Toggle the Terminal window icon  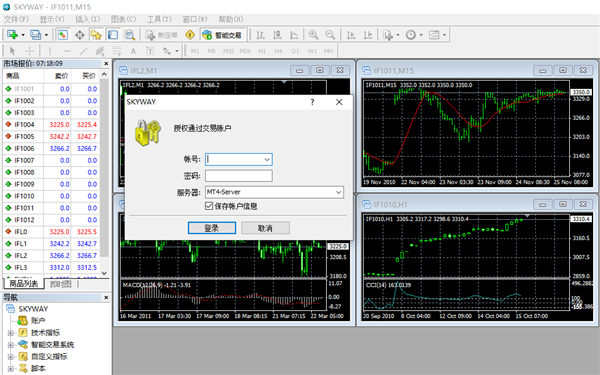pyautogui.click(x=113, y=35)
